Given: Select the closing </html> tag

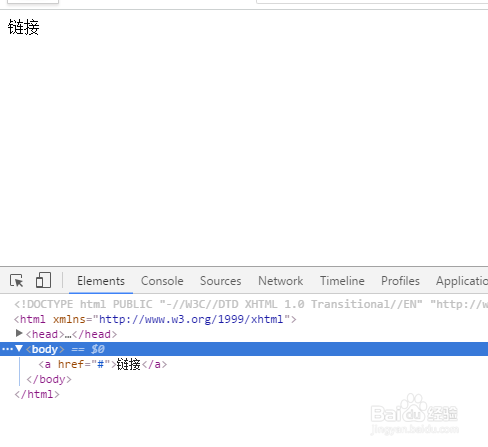Looking at the screenshot, I should (x=37, y=394).
